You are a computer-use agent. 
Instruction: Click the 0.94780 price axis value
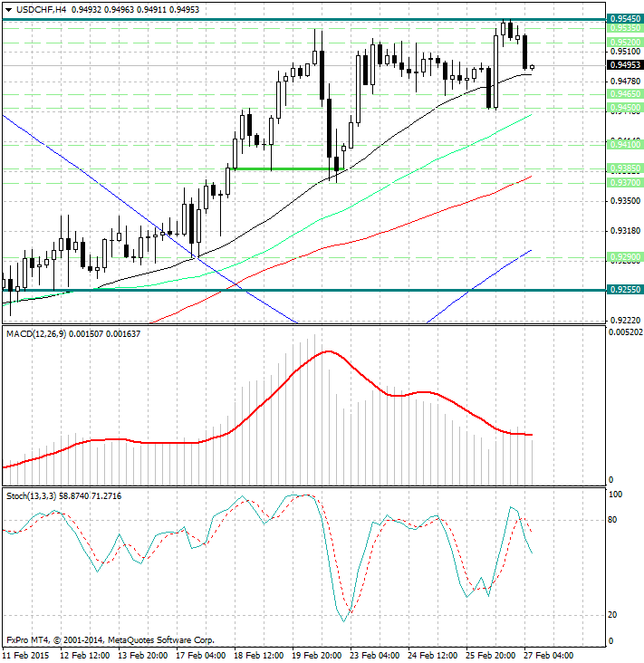click(x=625, y=82)
